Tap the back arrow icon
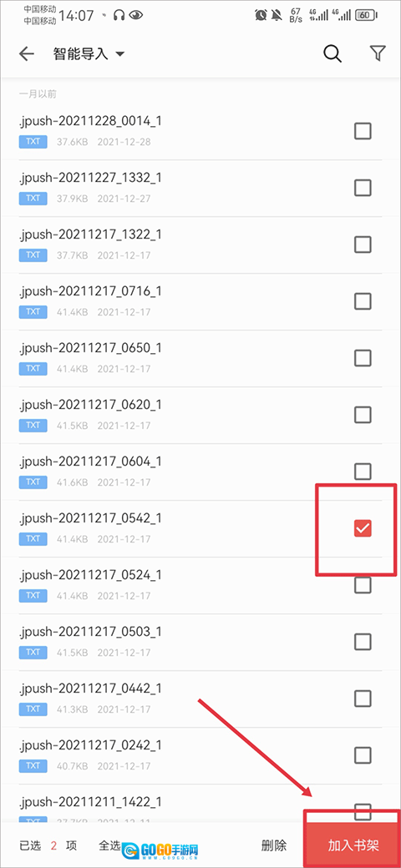The image size is (401, 868). point(27,53)
